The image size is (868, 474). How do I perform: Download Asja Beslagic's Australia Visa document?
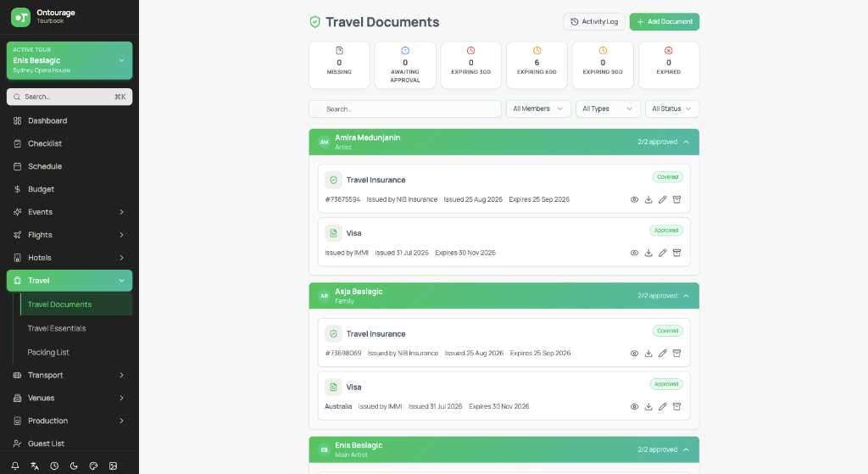pos(648,406)
